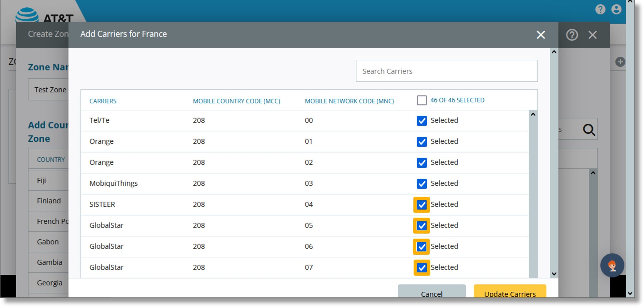This screenshot has width=644, height=307.
Task: Uncheck Tel/Te carrier with MNC 00
Action: tap(422, 121)
